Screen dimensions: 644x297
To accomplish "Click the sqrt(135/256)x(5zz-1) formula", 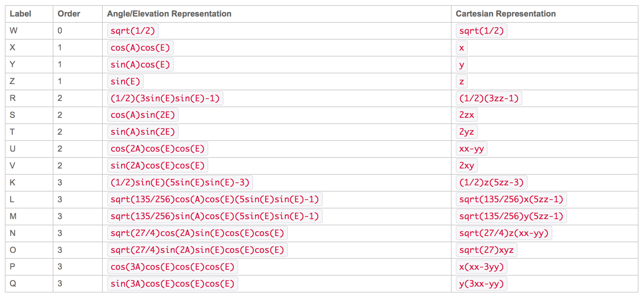I will pos(511,199).
